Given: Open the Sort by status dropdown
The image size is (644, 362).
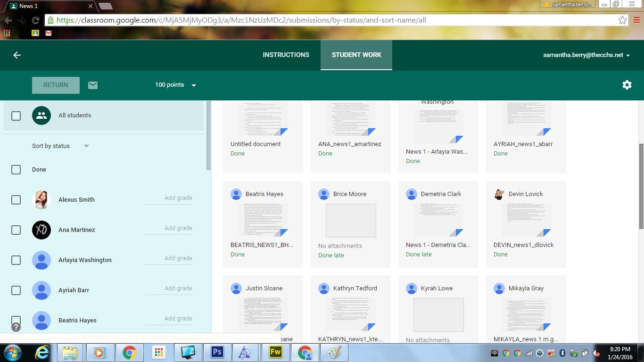Looking at the screenshot, I should coord(60,146).
